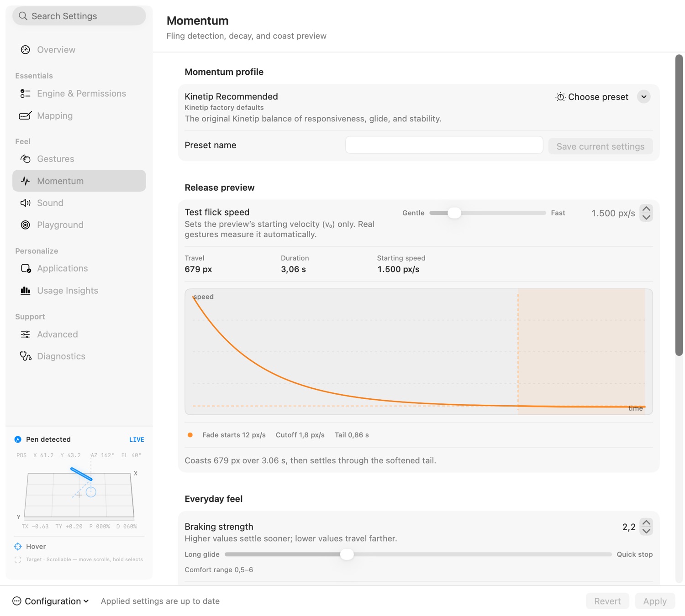Click the Applications icon in sidebar
This screenshot has width=685, height=616.
coord(26,268)
